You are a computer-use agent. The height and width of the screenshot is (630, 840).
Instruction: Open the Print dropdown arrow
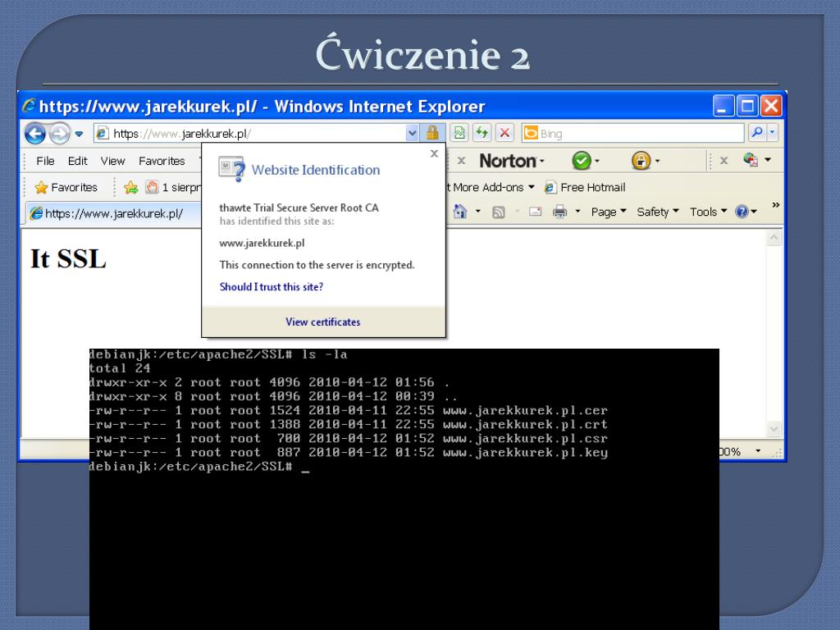[577, 212]
